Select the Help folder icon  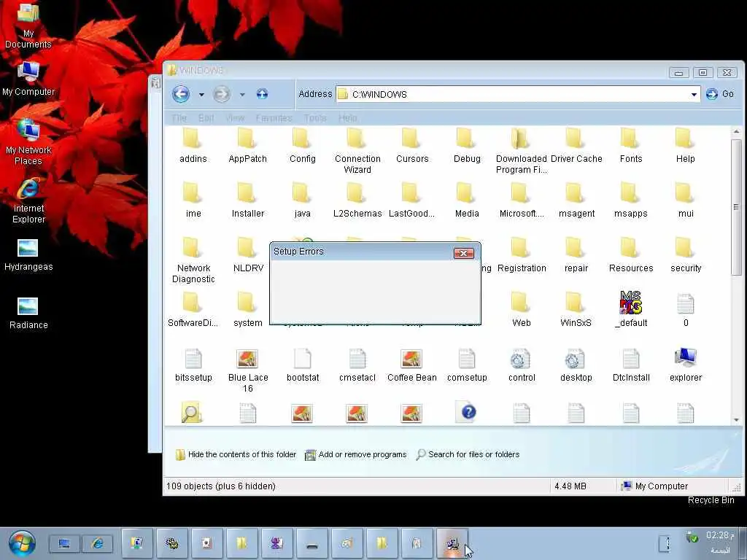[x=685, y=138]
